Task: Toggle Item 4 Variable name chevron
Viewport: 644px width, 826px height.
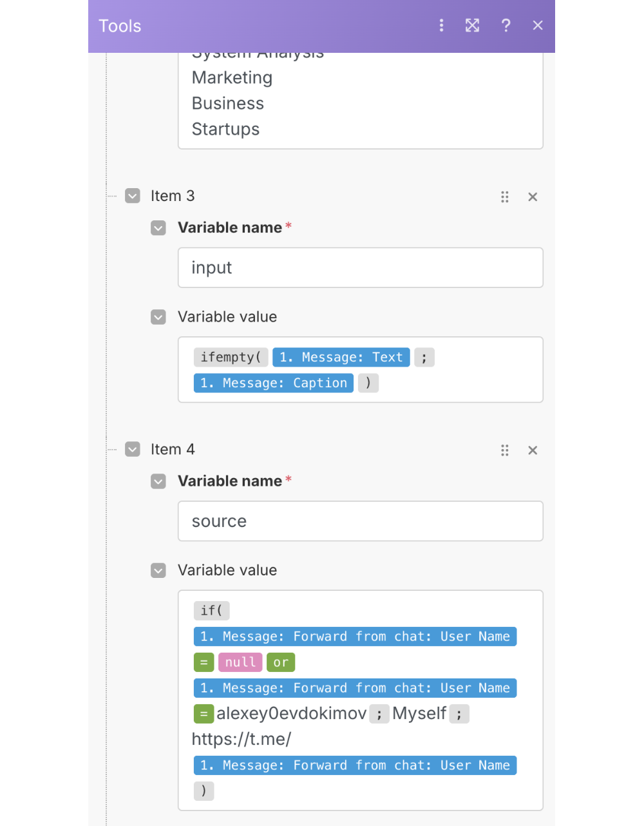Action: [x=158, y=481]
